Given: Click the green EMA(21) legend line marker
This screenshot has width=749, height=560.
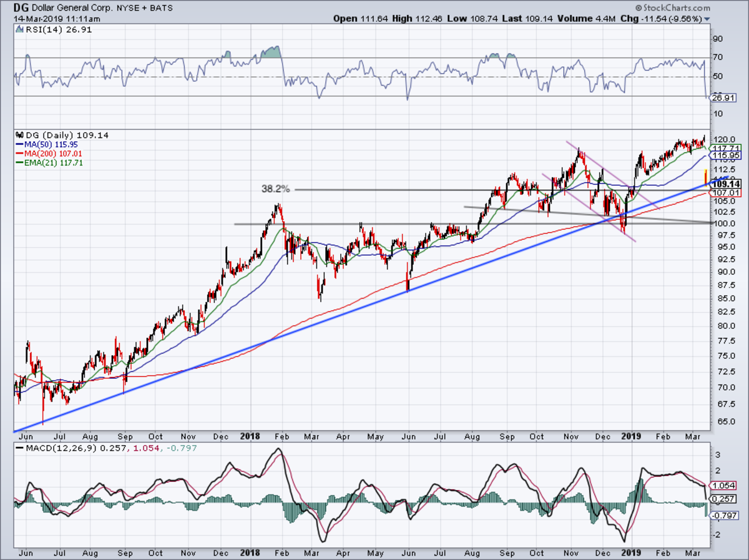Looking at the screenshot, I should 19,161.
